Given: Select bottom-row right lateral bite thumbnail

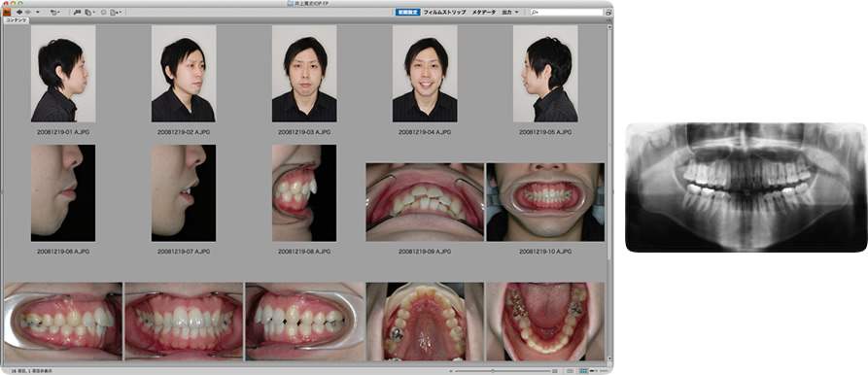Looking at the screenshot, I should (x=63, y=322).
